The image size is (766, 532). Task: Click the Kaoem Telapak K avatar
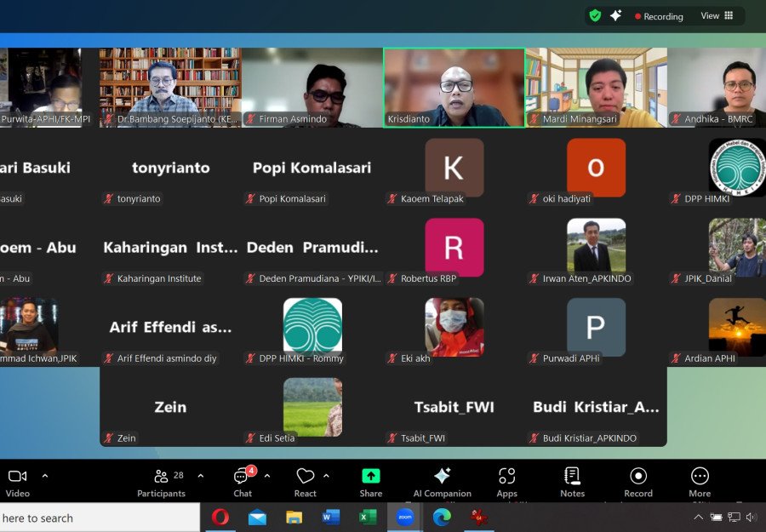[x=454, y=167]
